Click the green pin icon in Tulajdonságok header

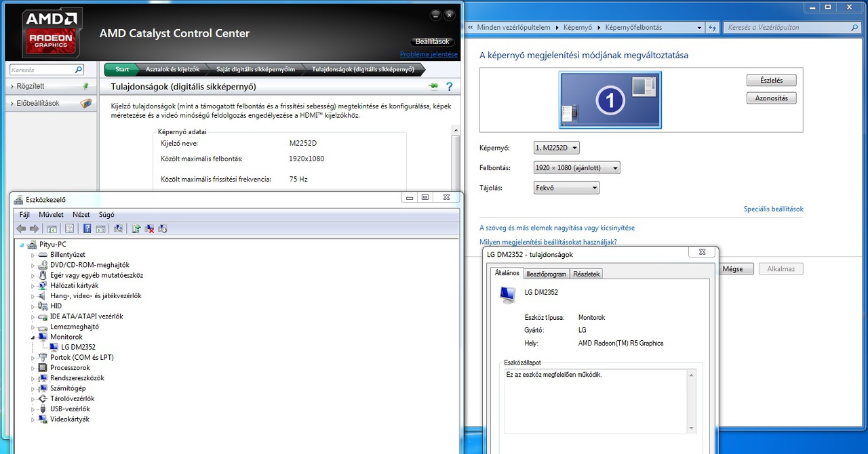click(x=433, y=87)
